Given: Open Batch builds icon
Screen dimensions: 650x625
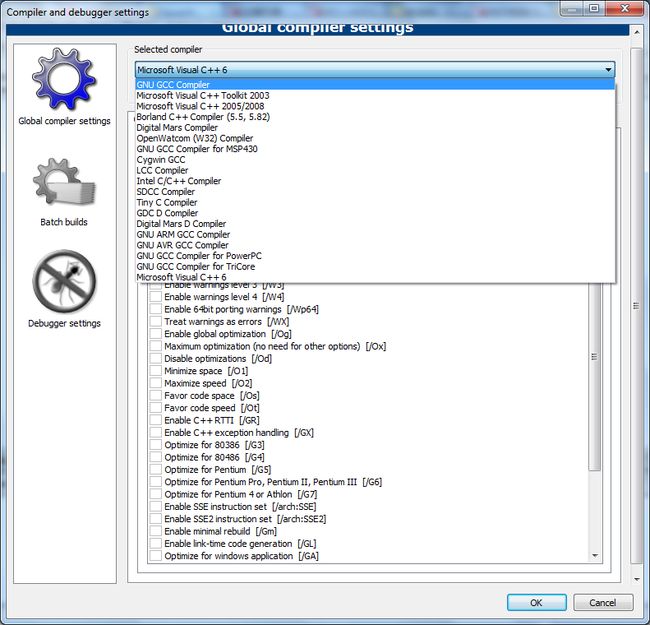Looking at the screenshot, I should pyautogui.click(x=64, y=182).
